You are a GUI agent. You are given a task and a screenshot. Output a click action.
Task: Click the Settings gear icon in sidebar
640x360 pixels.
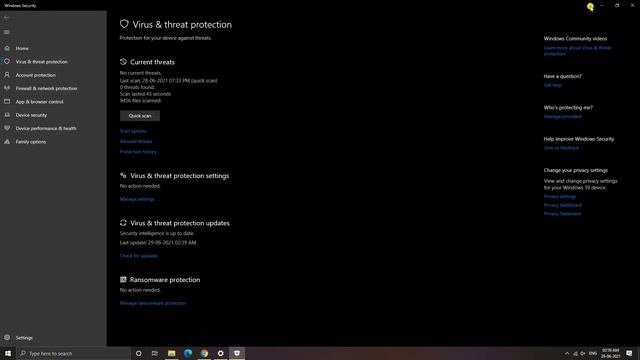point(7,338)
